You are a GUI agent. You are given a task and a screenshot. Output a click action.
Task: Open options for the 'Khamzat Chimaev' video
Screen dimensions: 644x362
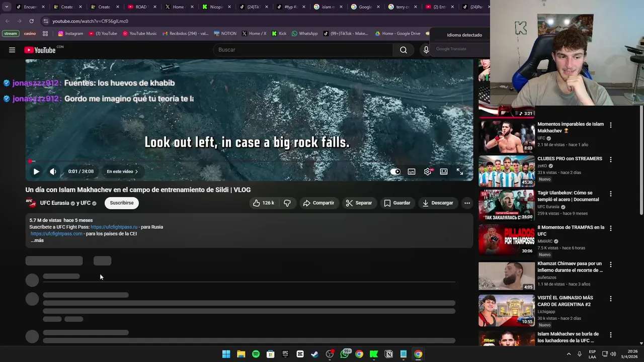click(x=611, y=264)
